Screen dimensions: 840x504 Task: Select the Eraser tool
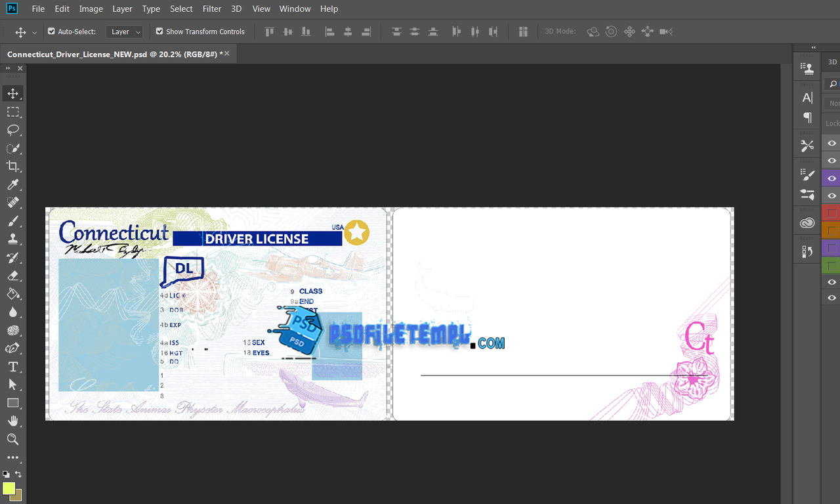click(x=12, y=276)
